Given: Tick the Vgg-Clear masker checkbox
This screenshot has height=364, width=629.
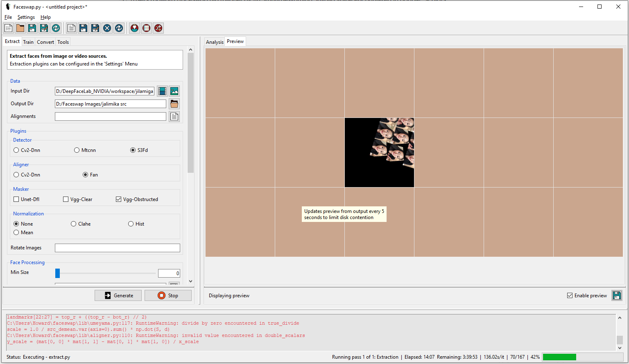Looking at the screenshot, I should coord(78,199).
